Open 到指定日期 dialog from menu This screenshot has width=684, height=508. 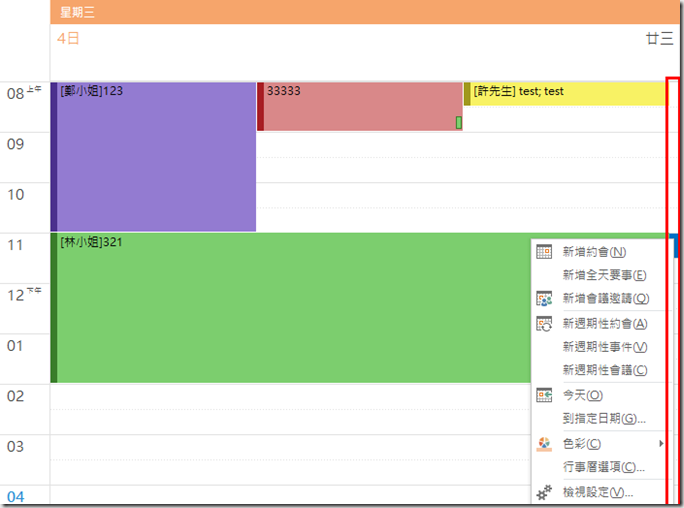604,419
